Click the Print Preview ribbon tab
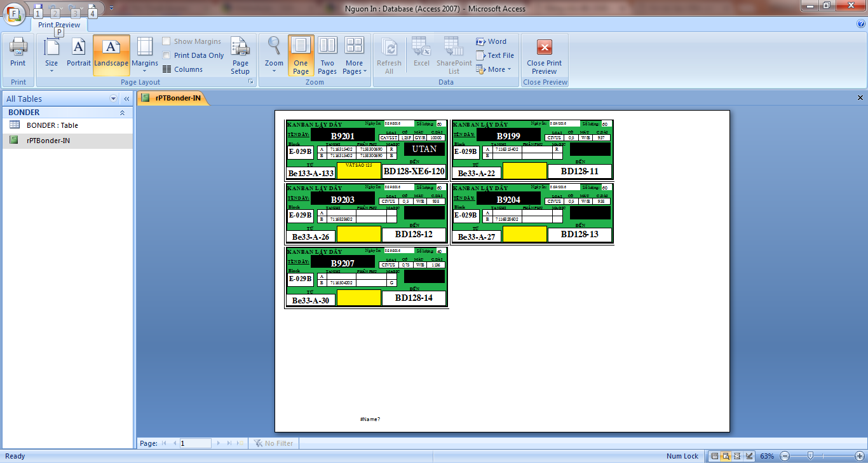 point(59,25)
